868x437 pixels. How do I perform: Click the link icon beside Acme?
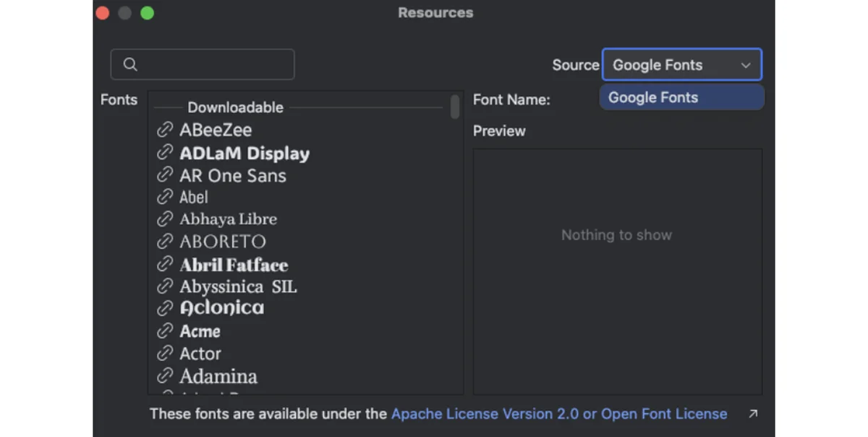click(x=165, y=331)
